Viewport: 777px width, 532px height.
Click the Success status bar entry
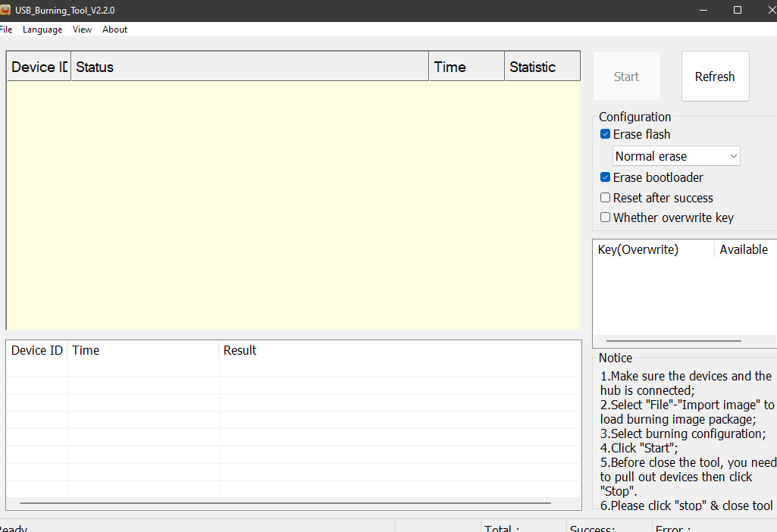click(609, 527)
